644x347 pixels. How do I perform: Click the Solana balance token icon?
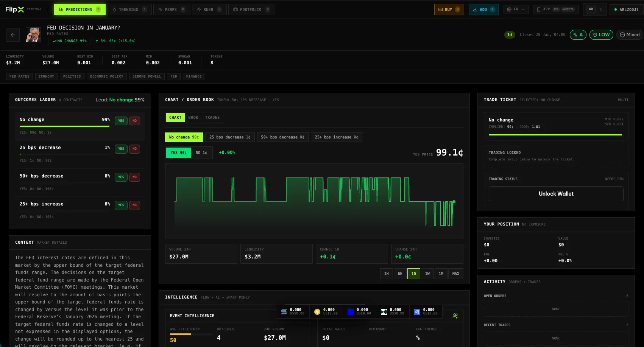[x=284, y=311]
